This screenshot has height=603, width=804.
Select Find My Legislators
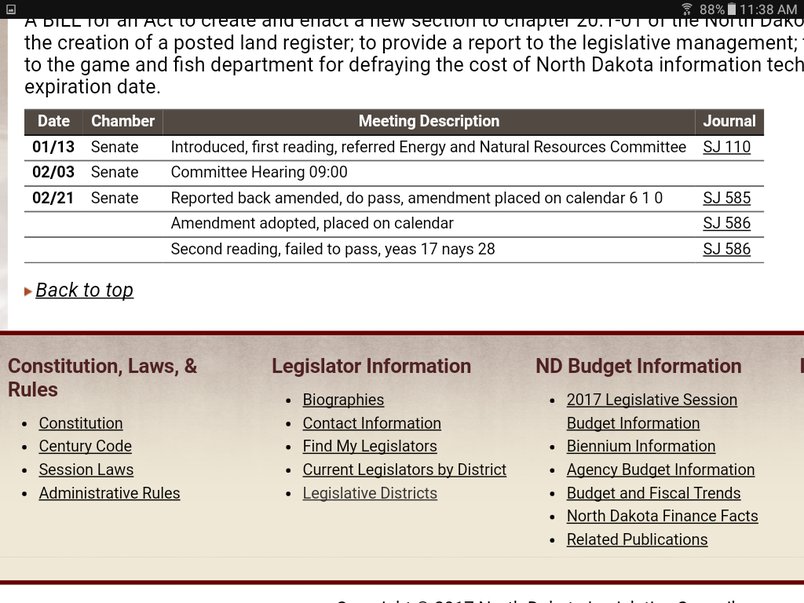click(369, 446)
